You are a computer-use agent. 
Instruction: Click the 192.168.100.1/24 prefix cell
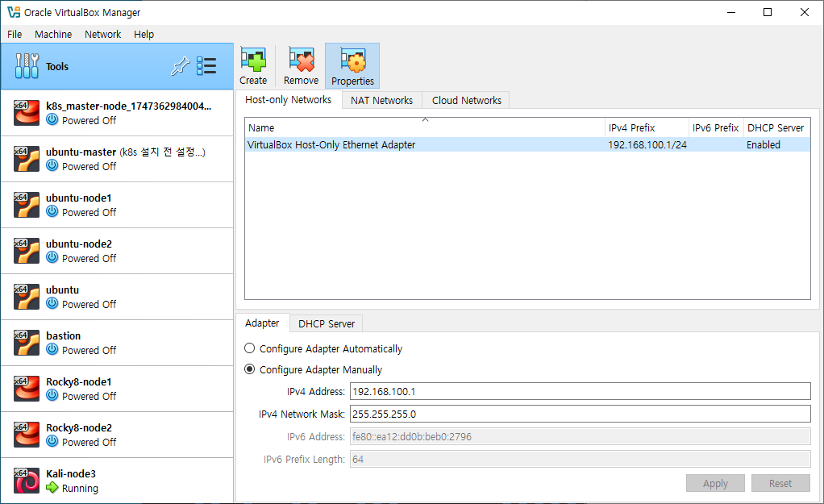tap(647, 144)
